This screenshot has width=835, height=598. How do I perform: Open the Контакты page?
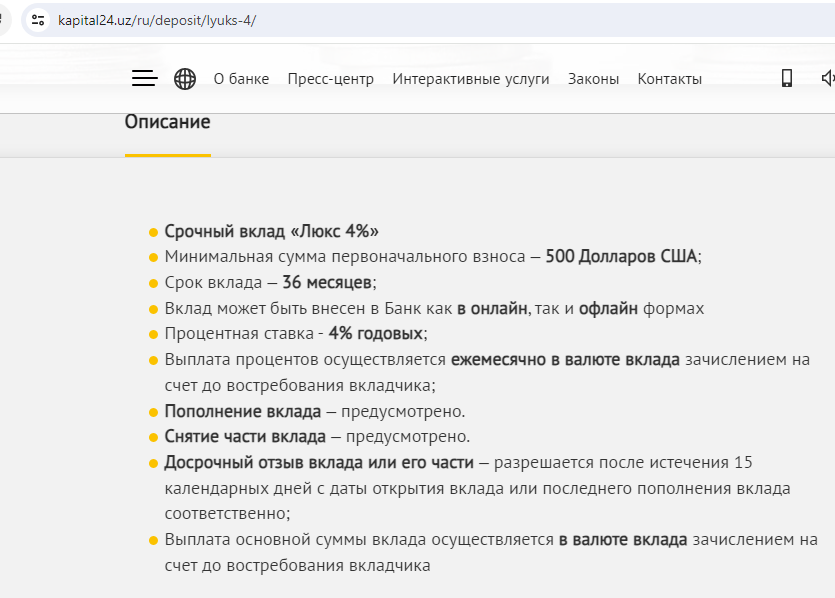click(669, 79)
